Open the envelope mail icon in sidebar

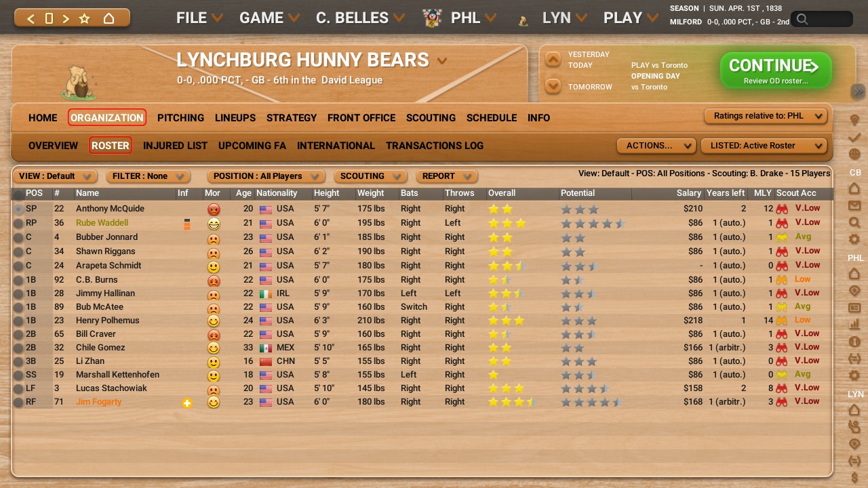pos(854,205)
